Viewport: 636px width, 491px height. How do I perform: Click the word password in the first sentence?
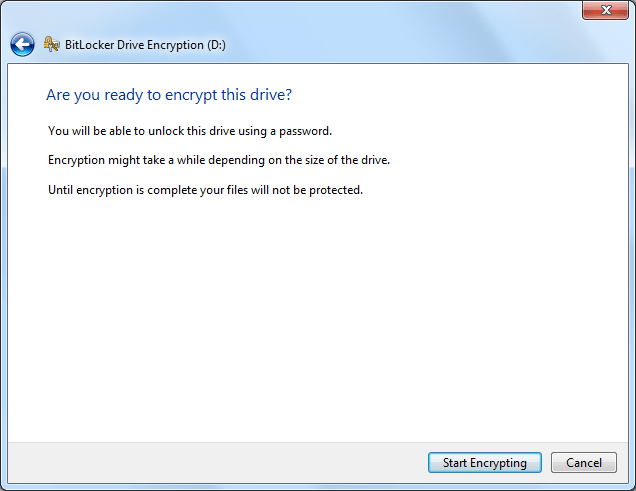pyautogui.click(x=305, y=131)
